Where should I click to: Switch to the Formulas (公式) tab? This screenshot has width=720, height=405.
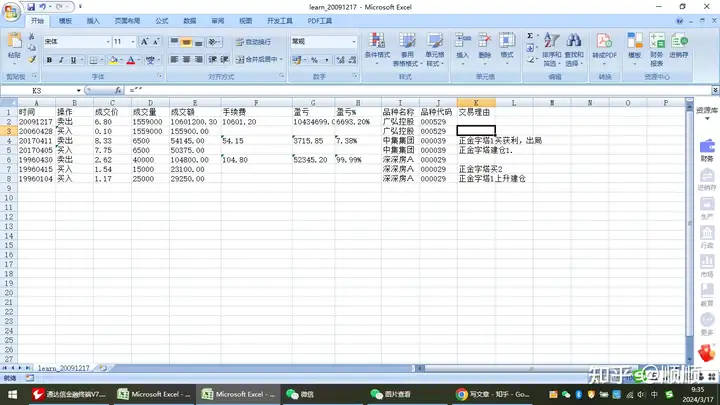pos(162,21)
